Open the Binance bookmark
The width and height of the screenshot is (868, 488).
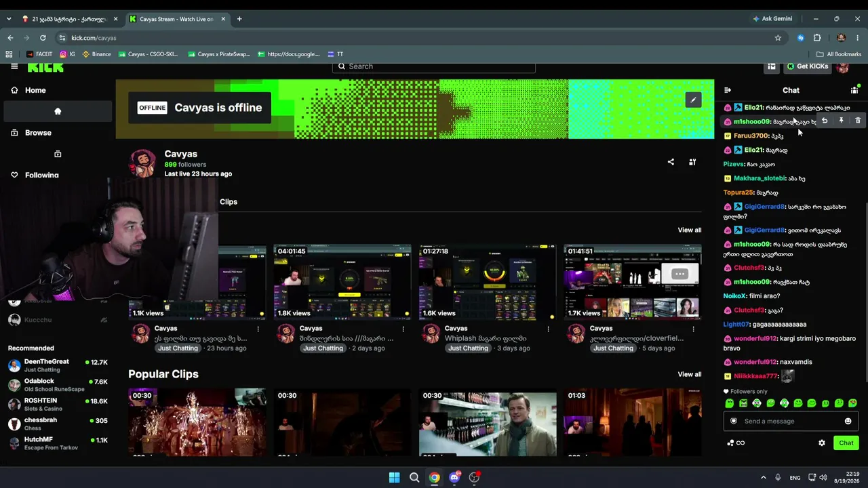pos(96,54)
